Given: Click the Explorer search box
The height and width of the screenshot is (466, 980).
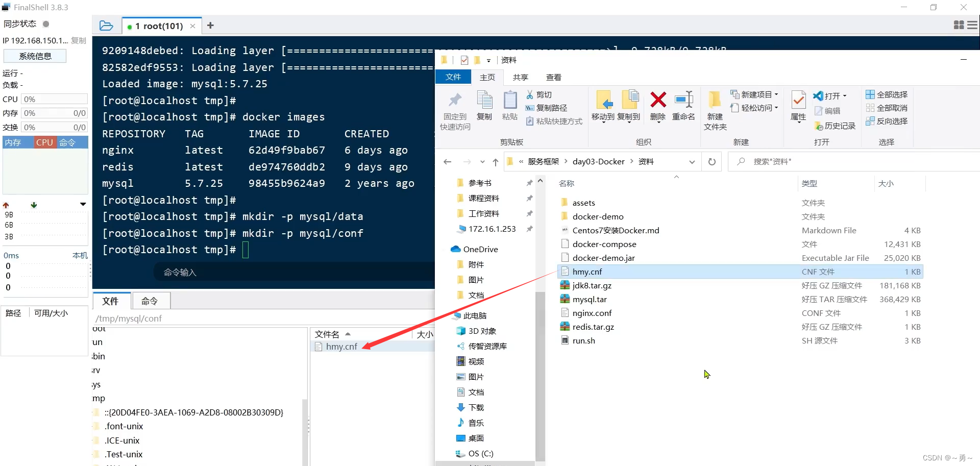Looking at the screenshot, I should pos(855,162).
